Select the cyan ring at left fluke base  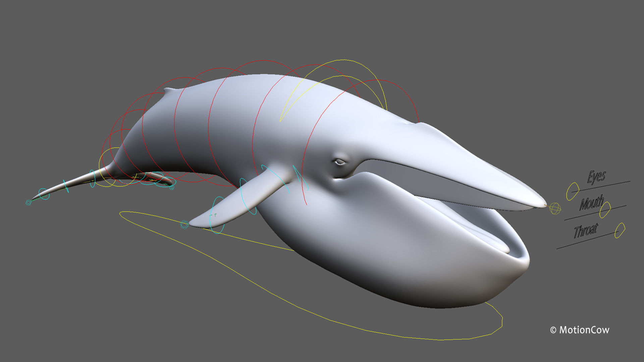point(92,179)
